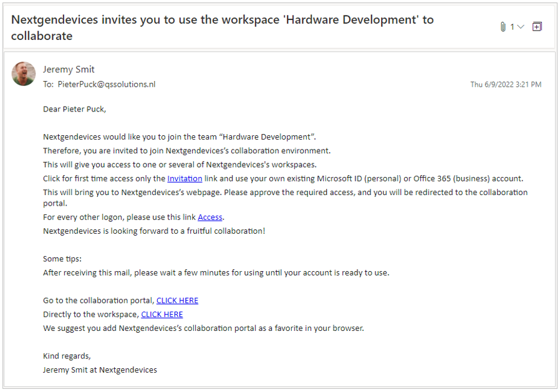This screenshot has height=392, width=560.
Task: Click the 'Some tips:' line
Action: [62, 259]
